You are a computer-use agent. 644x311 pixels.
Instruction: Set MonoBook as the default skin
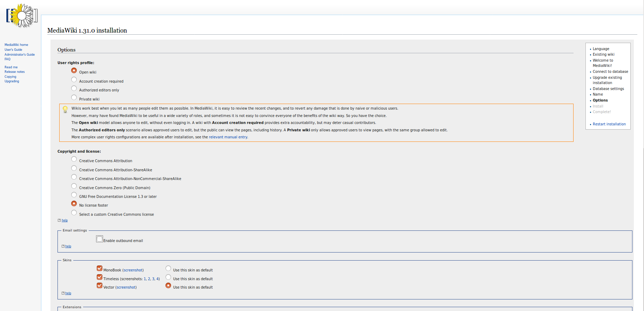(168, 268)
